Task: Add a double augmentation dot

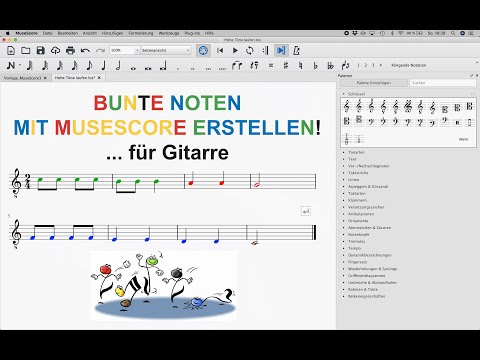Action: pyautogui.click(x=193, y=69)
